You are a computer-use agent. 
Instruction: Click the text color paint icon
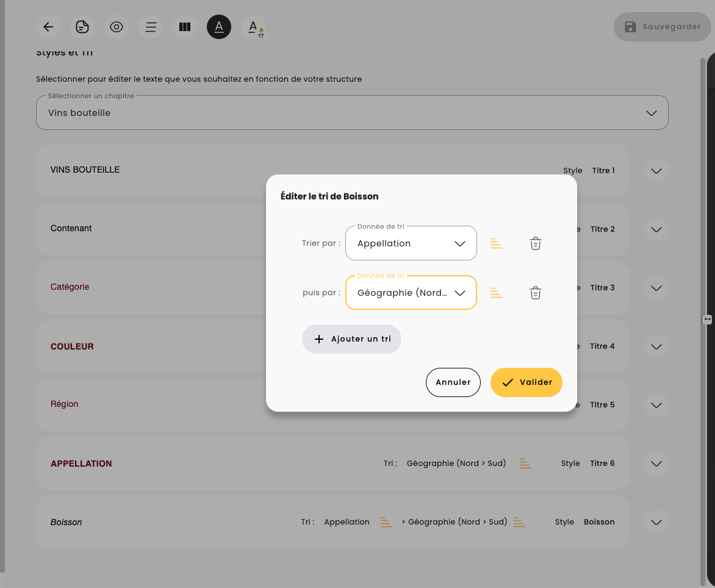point(253,27)
